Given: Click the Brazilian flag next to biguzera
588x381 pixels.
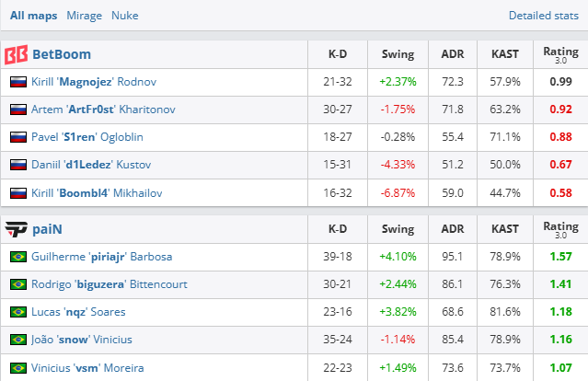Looking at the screenshot, I should (x=17, y=284).
